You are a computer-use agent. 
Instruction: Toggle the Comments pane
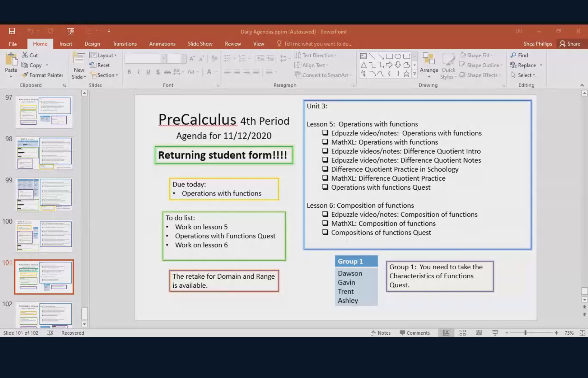coord(415,333)
